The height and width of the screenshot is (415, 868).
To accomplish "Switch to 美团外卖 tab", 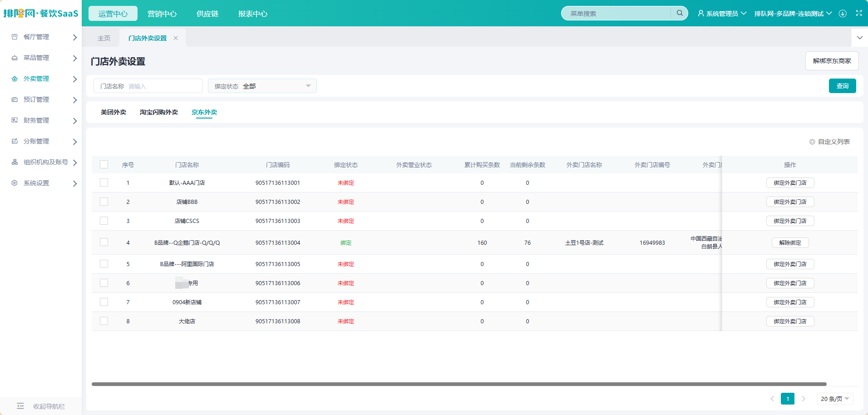I will (113, 112).
